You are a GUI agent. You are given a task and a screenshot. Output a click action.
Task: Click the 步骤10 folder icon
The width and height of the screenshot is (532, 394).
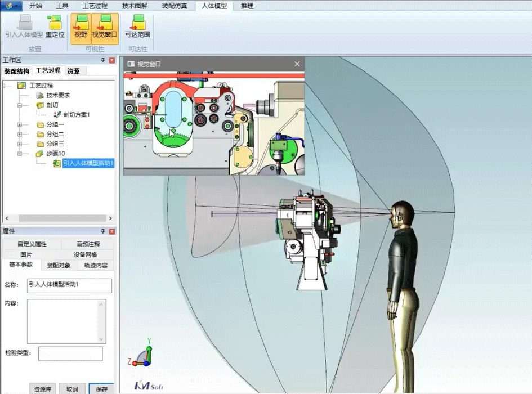pos(39,153)
